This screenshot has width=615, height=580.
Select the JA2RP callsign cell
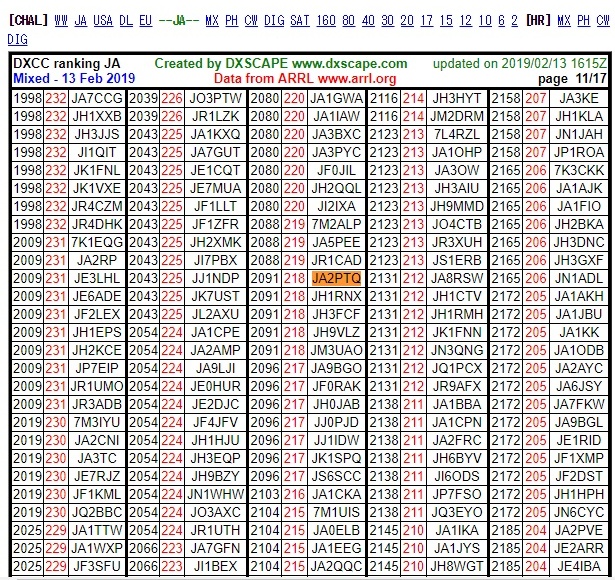tap(97, 260)
